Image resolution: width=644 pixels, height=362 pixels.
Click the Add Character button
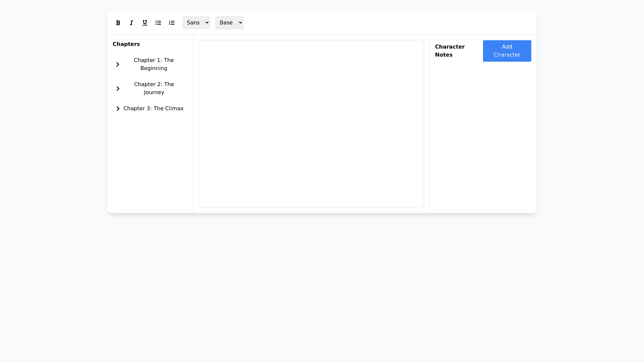click(x=507, y=51)
